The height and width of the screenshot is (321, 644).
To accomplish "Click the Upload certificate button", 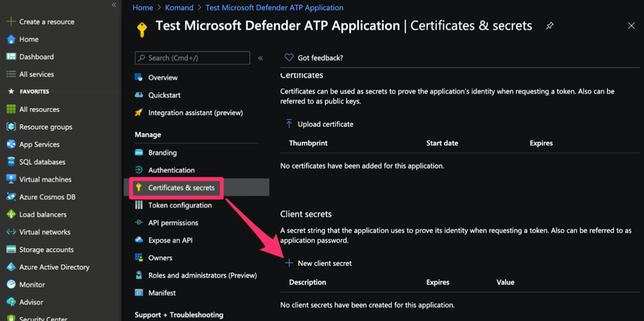I will [319, 124].
